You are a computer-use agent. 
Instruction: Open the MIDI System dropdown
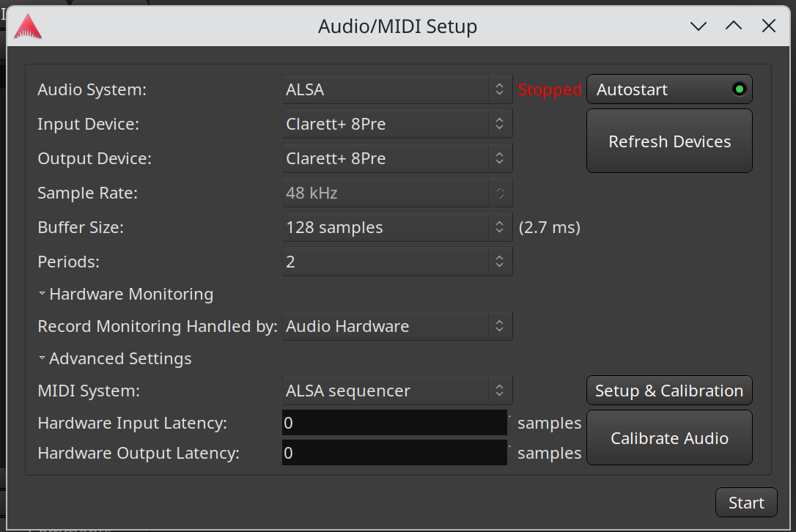[397, 391]
